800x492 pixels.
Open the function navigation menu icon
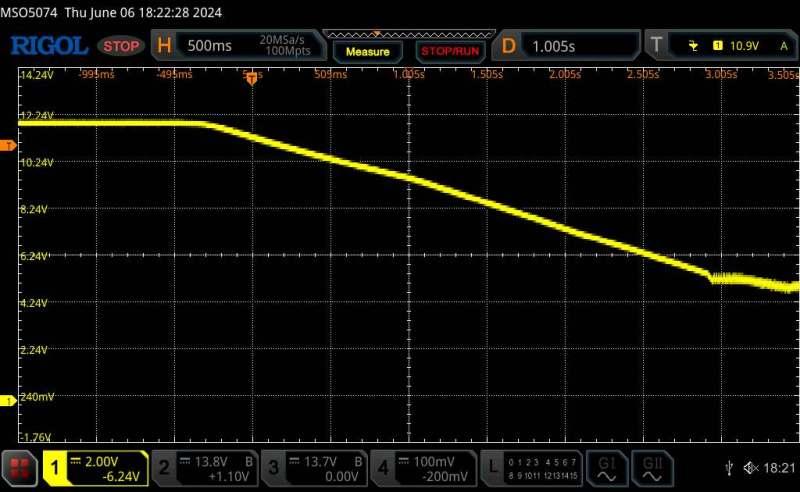19,467
